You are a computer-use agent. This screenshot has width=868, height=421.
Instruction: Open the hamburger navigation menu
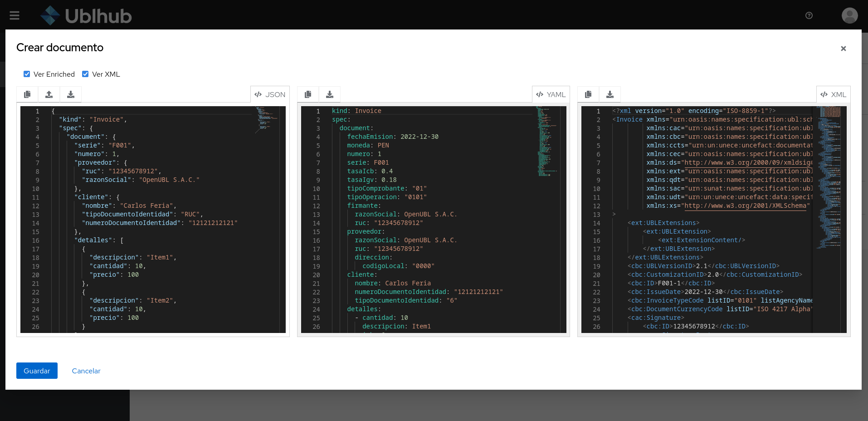pyautogui.click(x=15, y=16)
